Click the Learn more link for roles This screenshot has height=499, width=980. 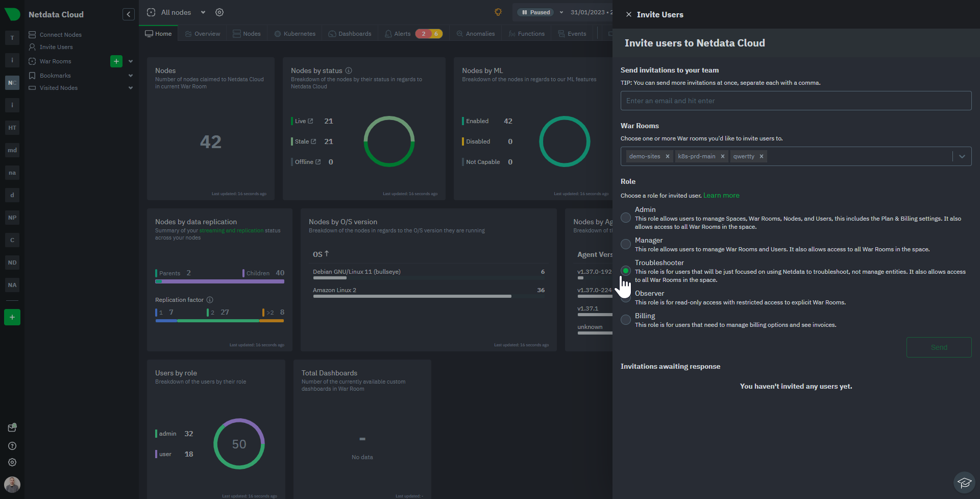(x=721, y=196)
